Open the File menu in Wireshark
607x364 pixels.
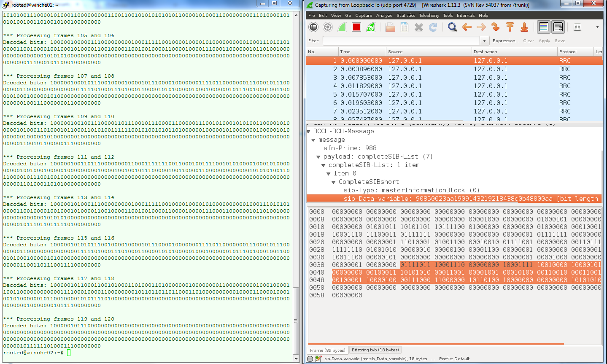click(x=312, y=15)
